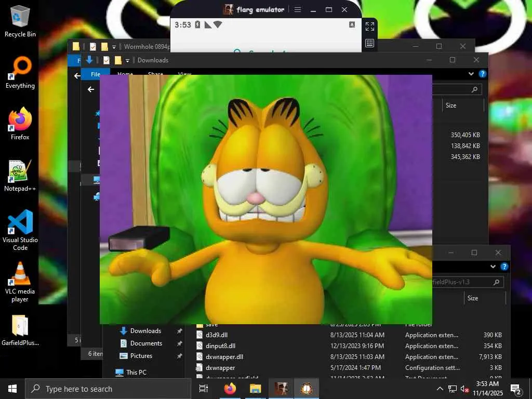Click the Start button

tap(12, 389)
